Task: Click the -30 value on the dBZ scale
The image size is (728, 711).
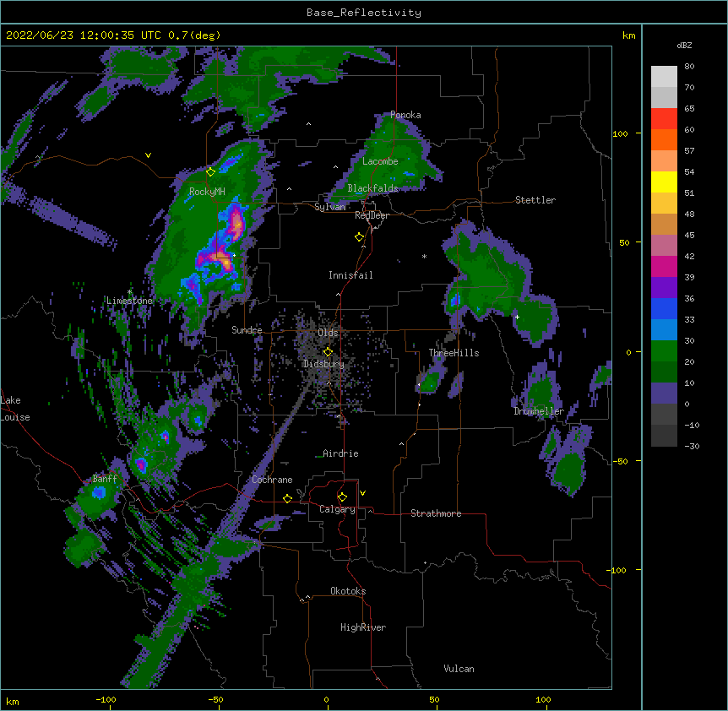Action: pyautogui.click(x=692, y=446)
